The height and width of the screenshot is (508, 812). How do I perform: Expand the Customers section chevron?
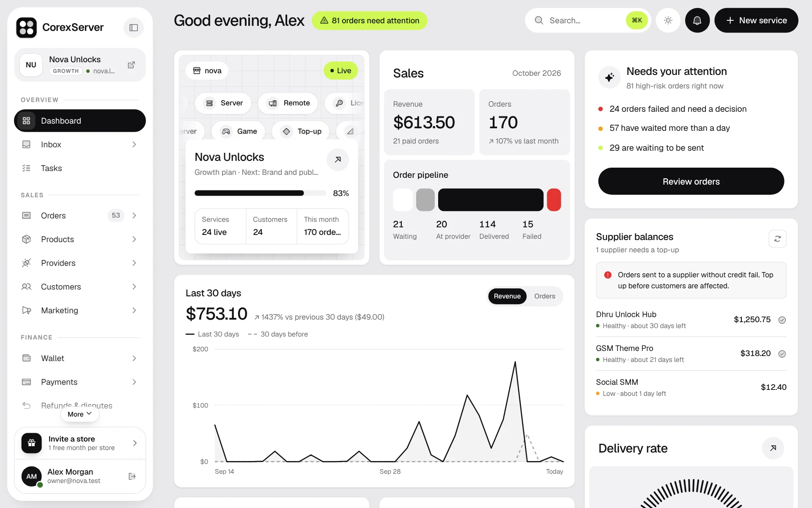pyautogui.click(x=134, y=287)
